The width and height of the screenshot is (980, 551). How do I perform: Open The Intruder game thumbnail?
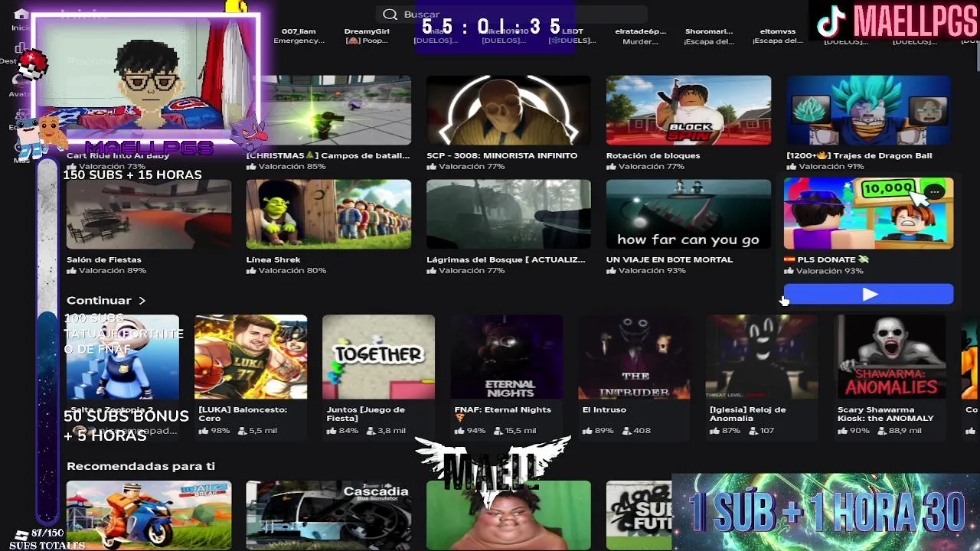click(634, 357)
